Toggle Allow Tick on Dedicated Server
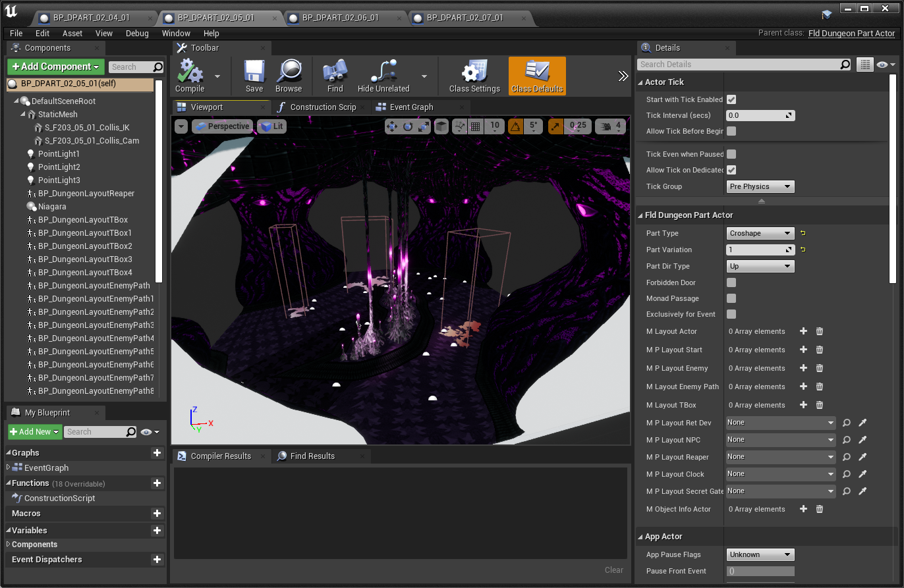Image resolution: width=904 pixels, height=588 pixels. (731, 170)
